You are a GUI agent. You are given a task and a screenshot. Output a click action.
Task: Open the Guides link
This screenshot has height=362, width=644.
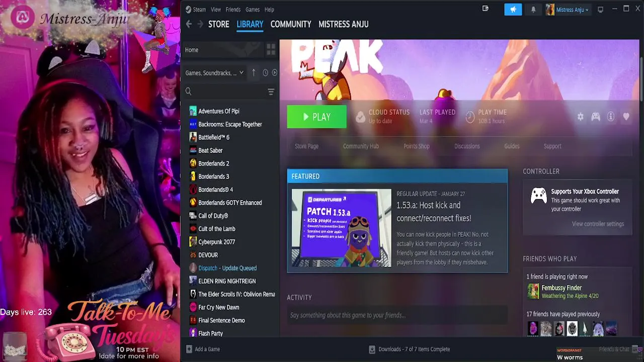[x=512, y=146]
